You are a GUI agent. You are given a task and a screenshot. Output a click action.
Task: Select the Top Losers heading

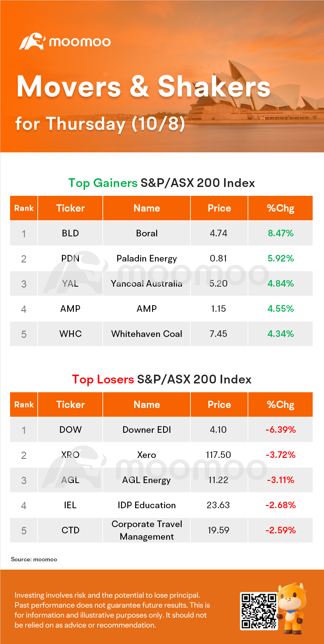[103, 379]
